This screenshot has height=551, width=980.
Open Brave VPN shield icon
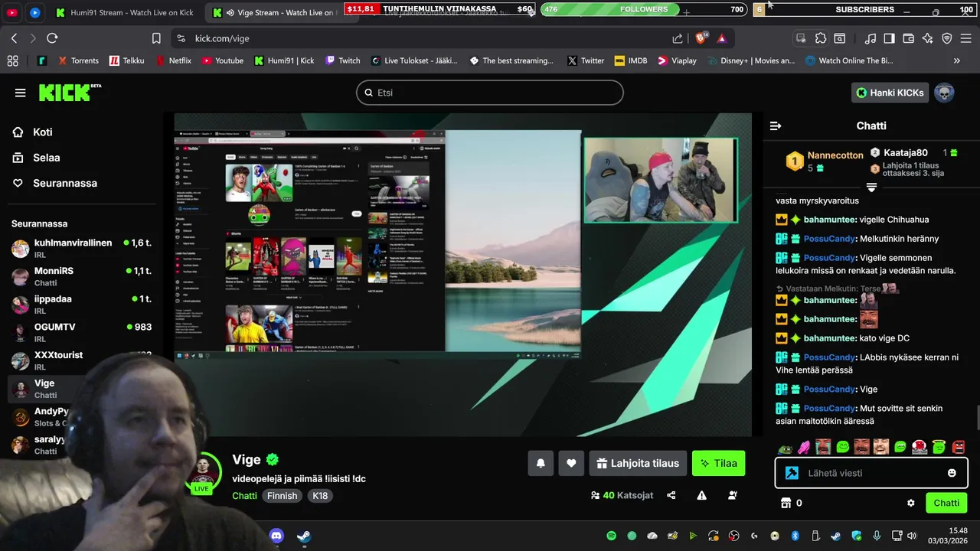(x=947, y=38)
